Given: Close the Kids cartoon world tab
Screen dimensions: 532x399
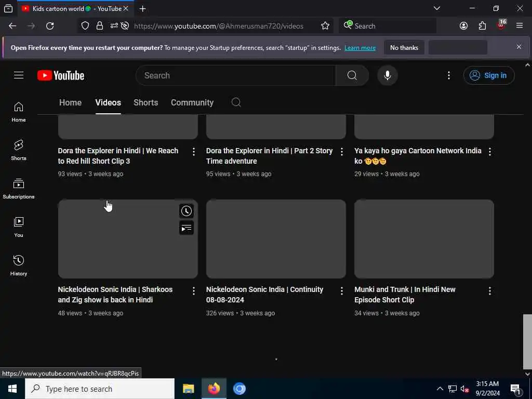Looking at the screenshot, I should (x=126, y=9).
